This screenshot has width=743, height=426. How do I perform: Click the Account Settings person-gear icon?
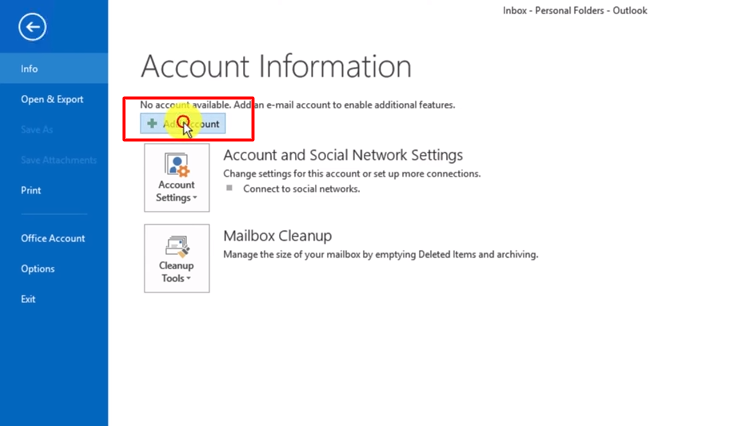pos(177,164)
